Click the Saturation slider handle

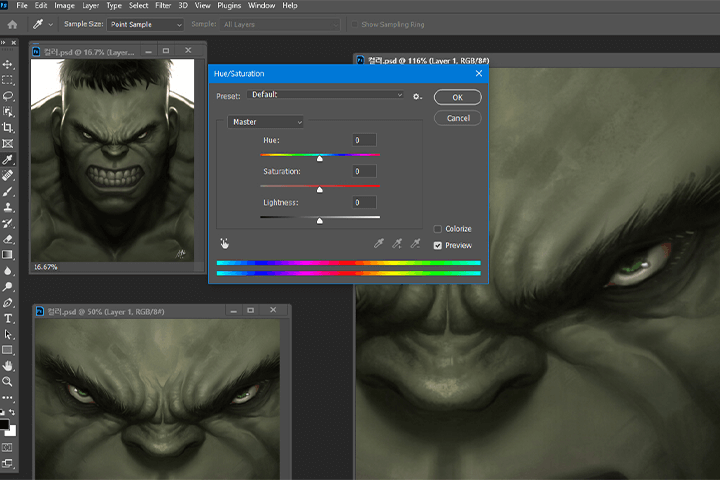pyautogui.click(x=320, y=190)
